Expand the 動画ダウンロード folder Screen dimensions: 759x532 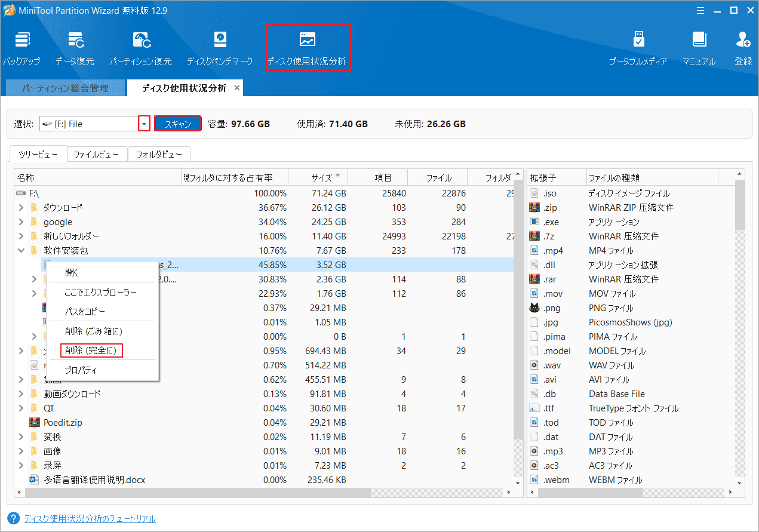coord(21,394)
